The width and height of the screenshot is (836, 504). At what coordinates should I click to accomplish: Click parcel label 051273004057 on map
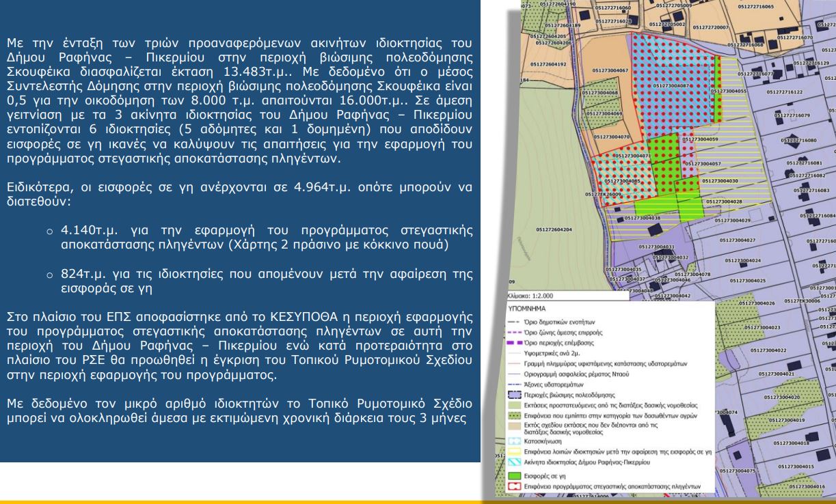click(x=704, y=164)
